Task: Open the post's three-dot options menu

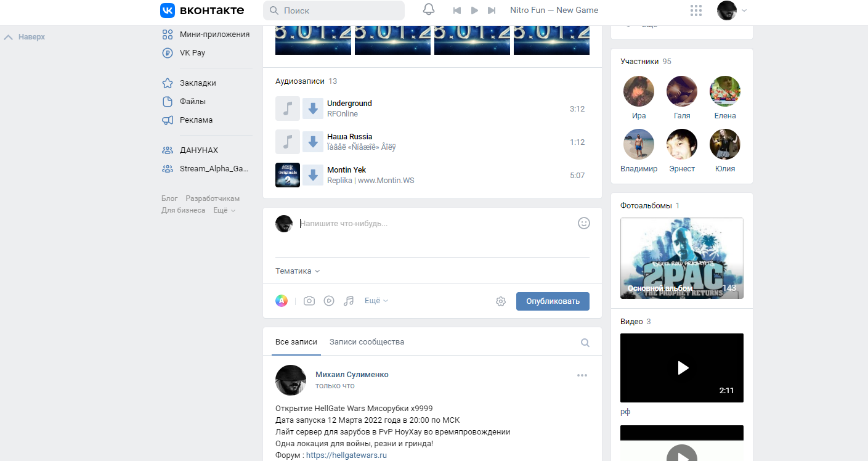Action: click(582, 375)
